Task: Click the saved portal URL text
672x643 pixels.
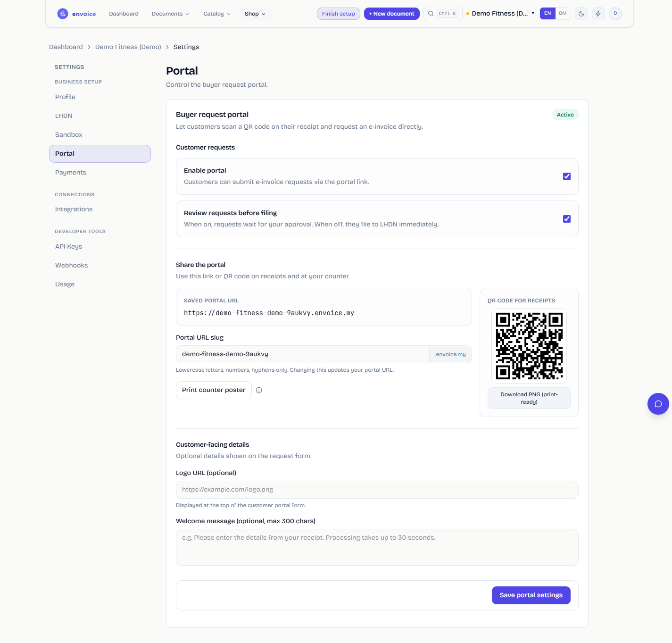Action: (269, 313)
